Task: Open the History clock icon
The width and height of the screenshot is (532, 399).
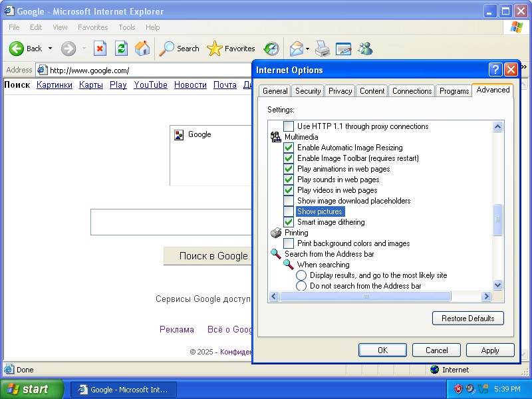Action: point(271,49)
